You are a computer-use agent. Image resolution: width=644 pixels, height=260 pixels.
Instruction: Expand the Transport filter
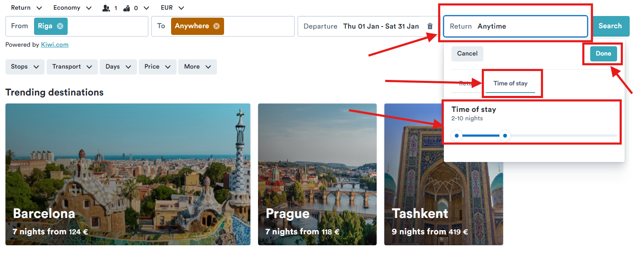click(72, 66)
